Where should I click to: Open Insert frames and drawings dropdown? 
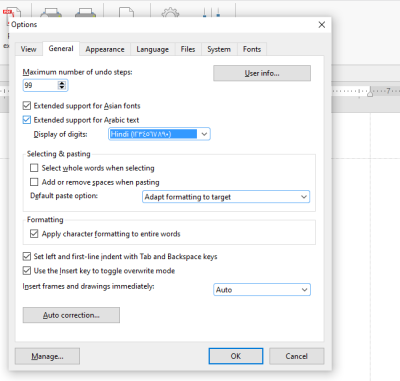262,290
